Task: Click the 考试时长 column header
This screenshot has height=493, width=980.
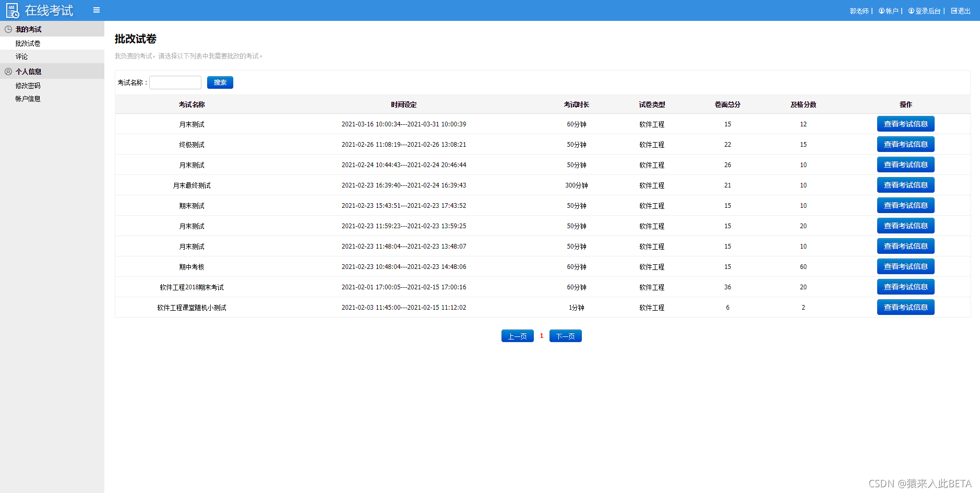Action: [577, 104]
